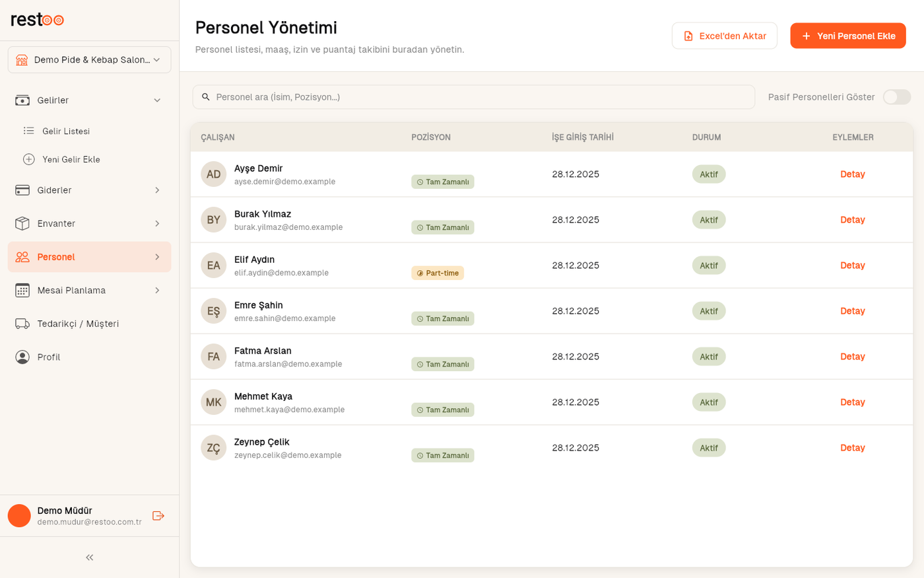
Task: Click the Profil user icon
Action: (x=22, y=357)
